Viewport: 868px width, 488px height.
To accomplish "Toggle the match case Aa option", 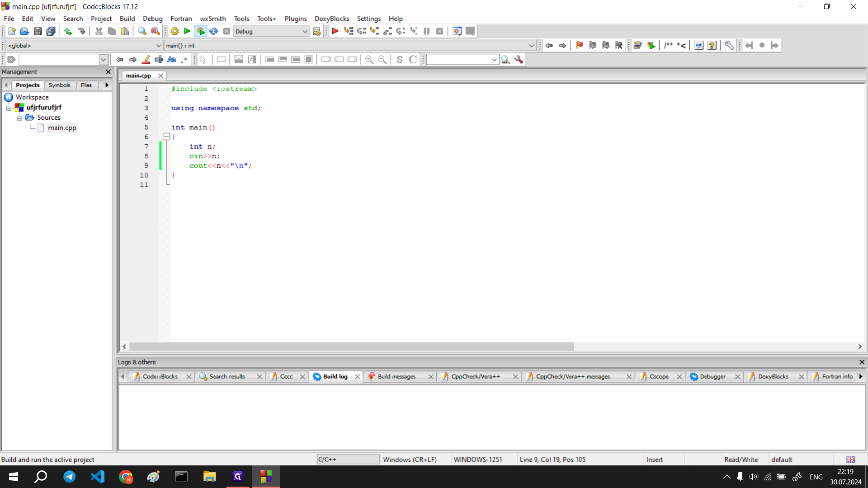I will point(171,60).
